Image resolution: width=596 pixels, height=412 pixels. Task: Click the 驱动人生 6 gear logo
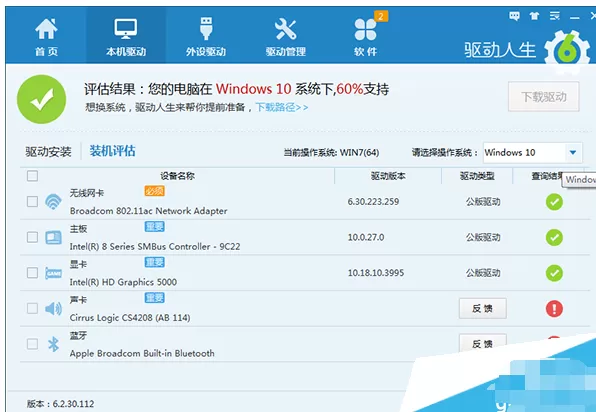pos(566,51)
